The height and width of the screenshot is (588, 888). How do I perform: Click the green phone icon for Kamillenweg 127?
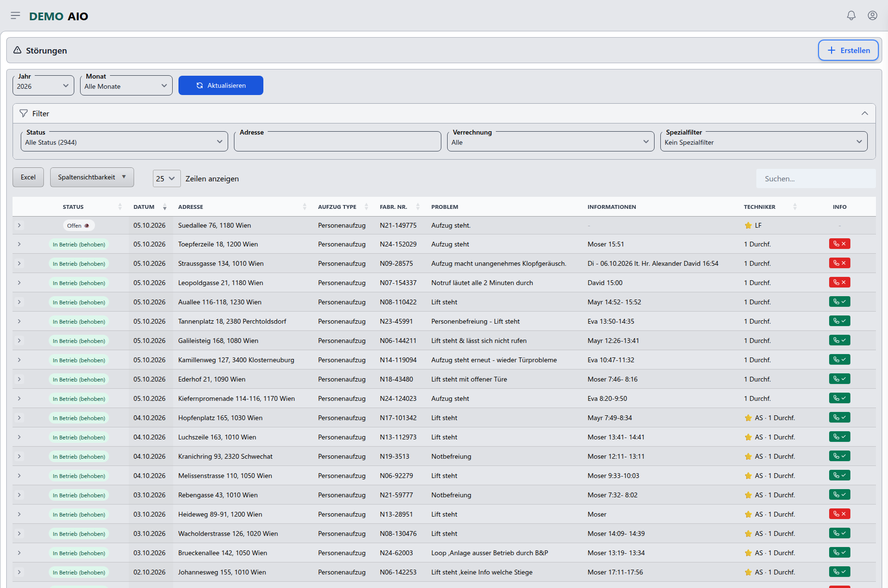839,360
